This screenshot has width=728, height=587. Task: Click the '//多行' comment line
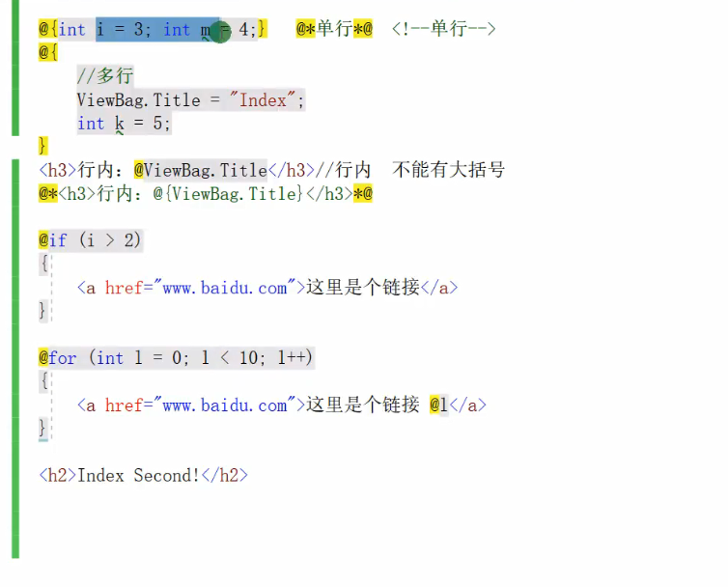pyautogui.click(x=105, y=75)
